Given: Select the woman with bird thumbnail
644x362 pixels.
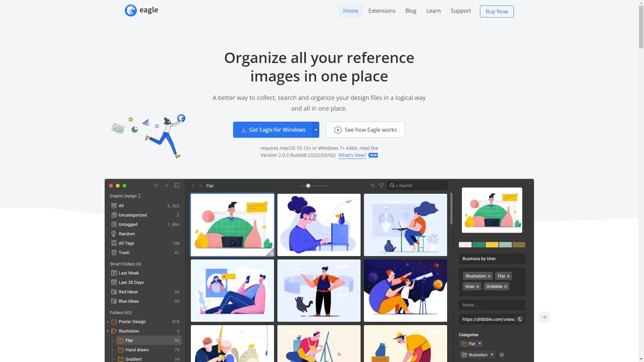Looking at the screenshot, I should [x=319, y=225].
